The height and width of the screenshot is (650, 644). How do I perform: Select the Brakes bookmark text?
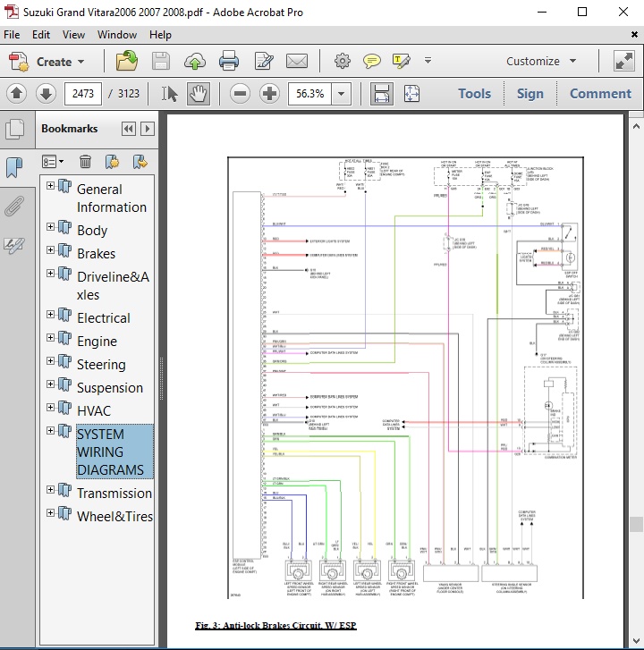coord(97,254)
